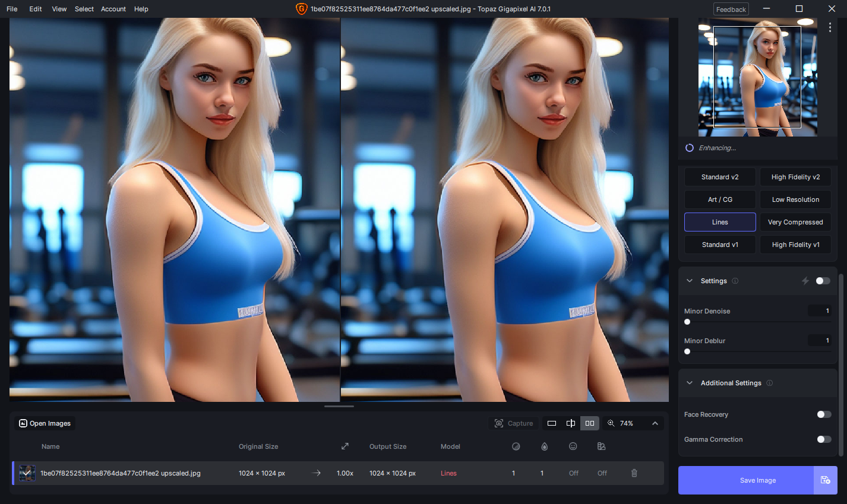Select the single view layout icon
The width and height of the screenshot is (847, 504).
(x=552, y=423)
